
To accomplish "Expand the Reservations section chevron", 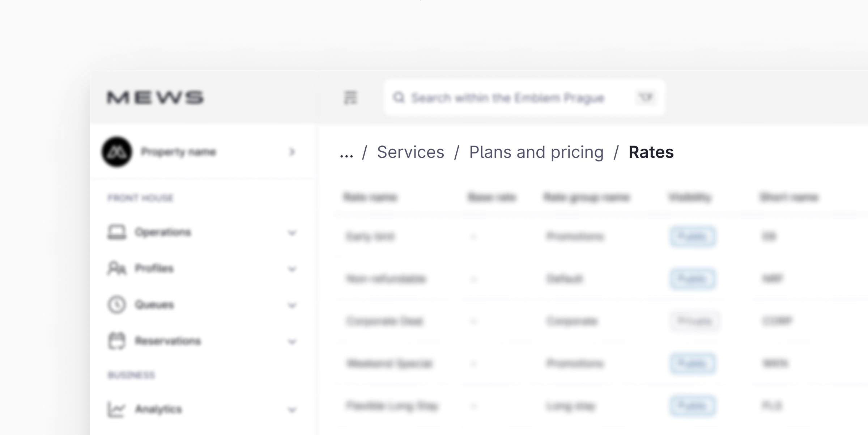I will click(x=292, y=342).
